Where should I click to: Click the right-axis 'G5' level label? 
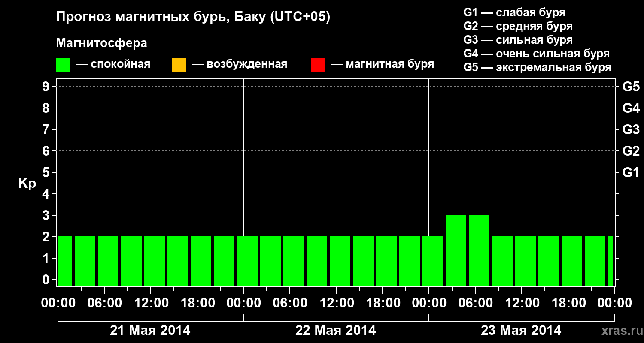point(631,87)
